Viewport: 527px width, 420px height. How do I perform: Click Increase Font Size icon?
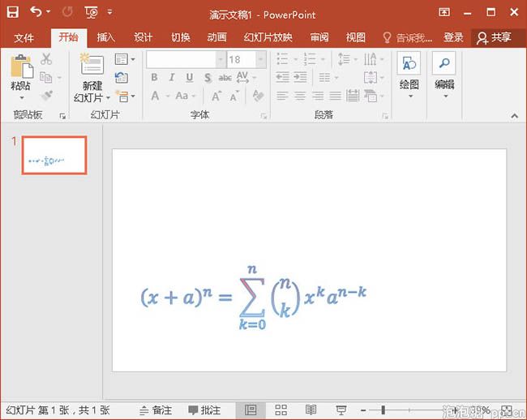[x=216, y=96]
